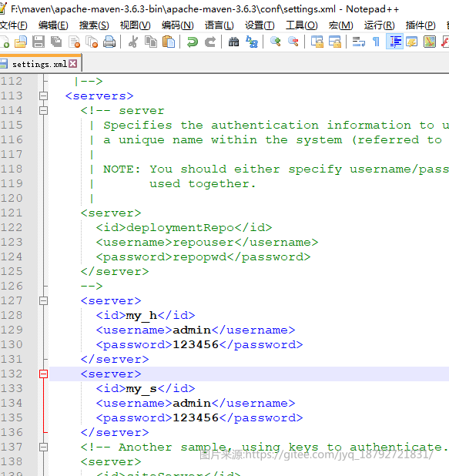Open the 插件(P) menu
The image size is (449, 476).
[421, 25]
